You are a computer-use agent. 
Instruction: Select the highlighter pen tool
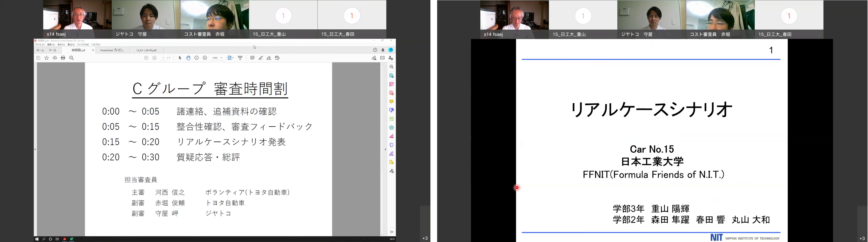[x=261, y=58]
